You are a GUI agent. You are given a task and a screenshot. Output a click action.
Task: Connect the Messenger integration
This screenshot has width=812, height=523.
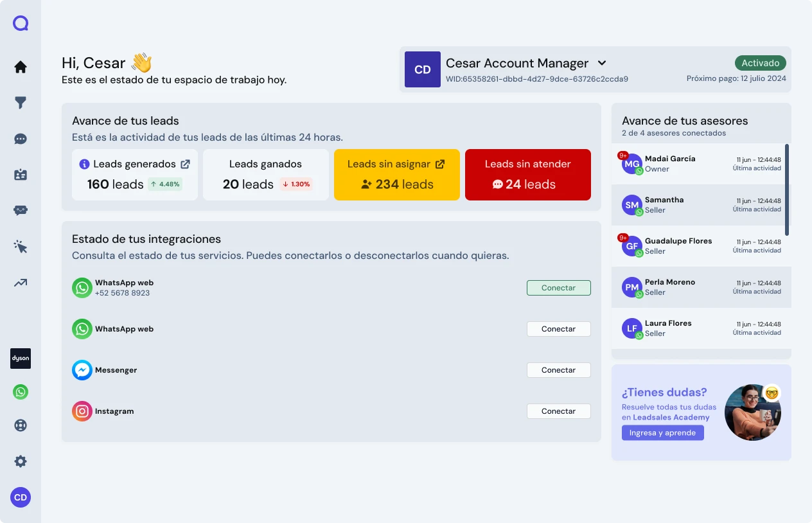[x=558, y=370]
